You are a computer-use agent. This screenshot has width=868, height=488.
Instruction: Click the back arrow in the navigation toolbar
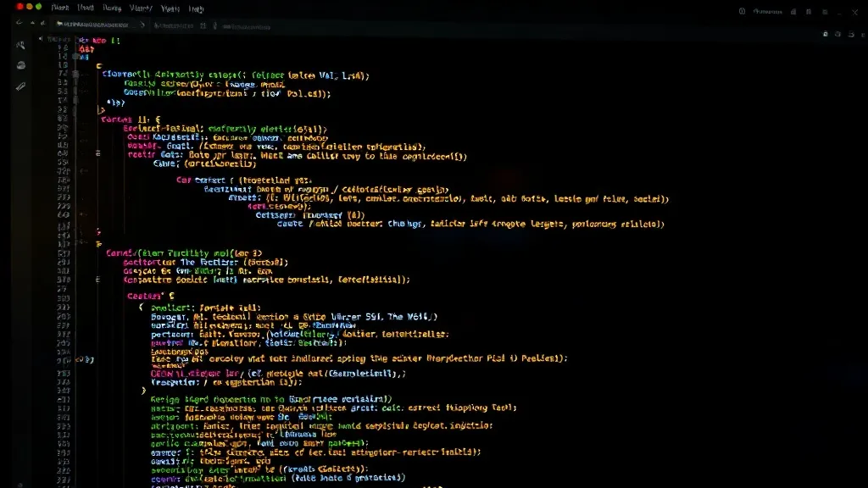(x=19, y=23)
